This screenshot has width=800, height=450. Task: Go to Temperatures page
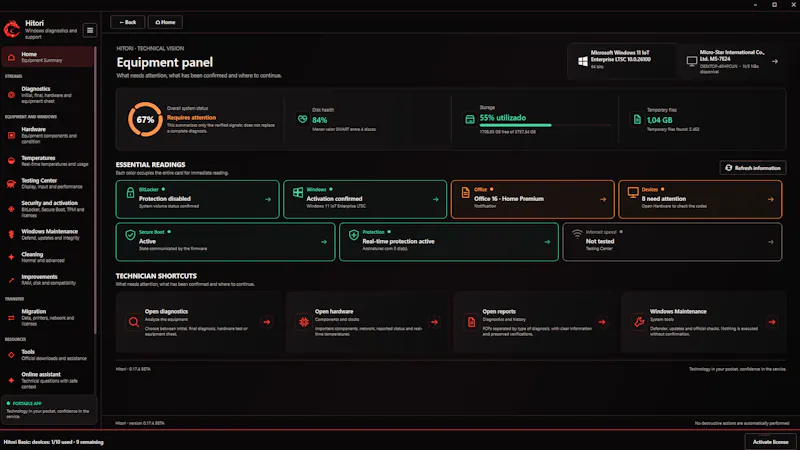pos(47,161)
